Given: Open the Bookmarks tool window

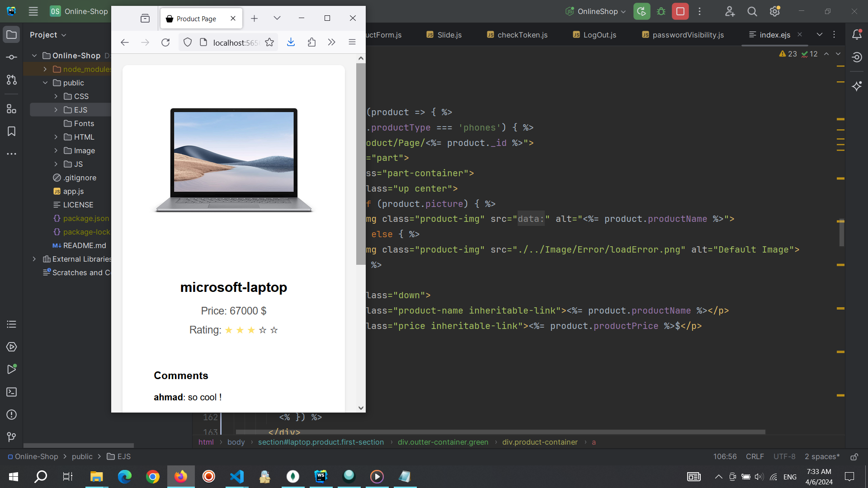Looking at the screenshot, I should 12,131.
